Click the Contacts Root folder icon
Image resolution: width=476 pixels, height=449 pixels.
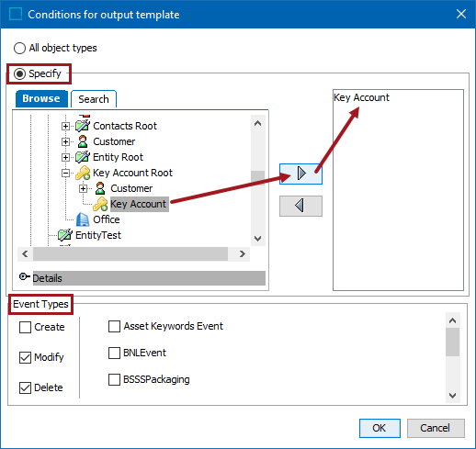[83, 126]
